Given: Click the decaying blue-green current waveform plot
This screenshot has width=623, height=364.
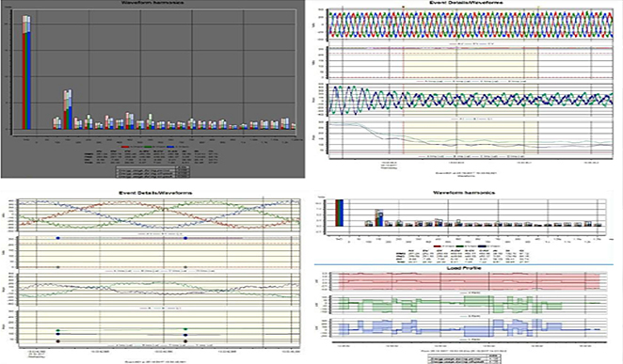Looking at the screenshot, I should 471,100.
